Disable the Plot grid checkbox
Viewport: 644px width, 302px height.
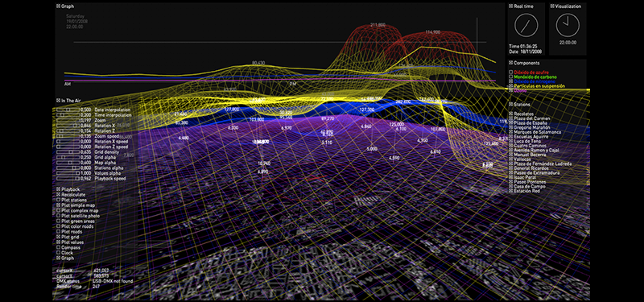coord(58,237)
